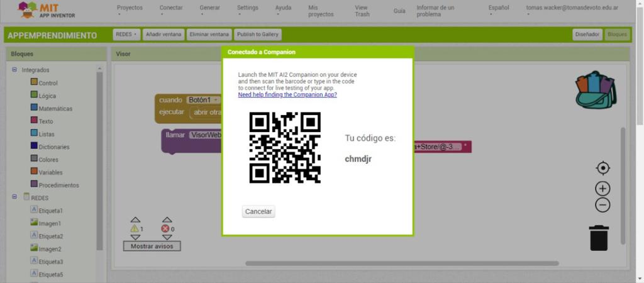This screenshot has width=644, height=283.
Task: Switch to the Diseñador view
Action: tap(587, 35)
